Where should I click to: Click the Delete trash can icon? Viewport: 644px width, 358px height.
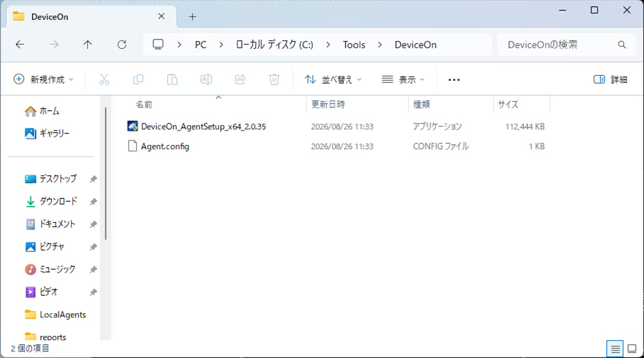click(274, 80)
